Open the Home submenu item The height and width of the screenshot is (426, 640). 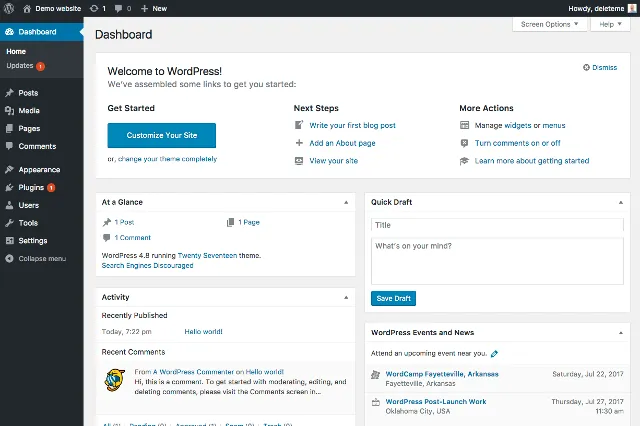(x=16, y=51)
